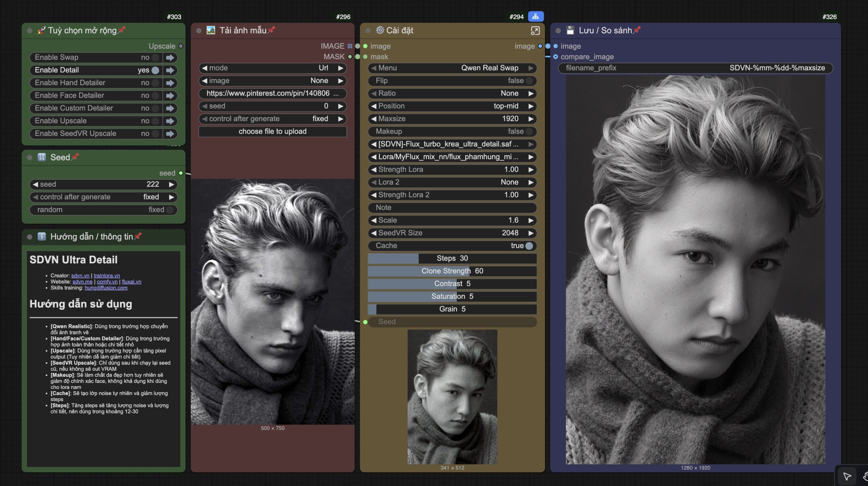
Task: Select the pointer tool at bottom-right corner
Action: [847, 476]
